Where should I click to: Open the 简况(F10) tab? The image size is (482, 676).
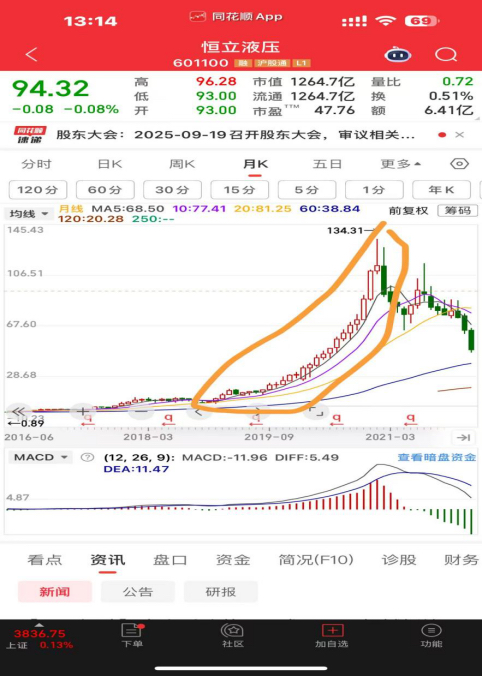[x=316, y=560]
